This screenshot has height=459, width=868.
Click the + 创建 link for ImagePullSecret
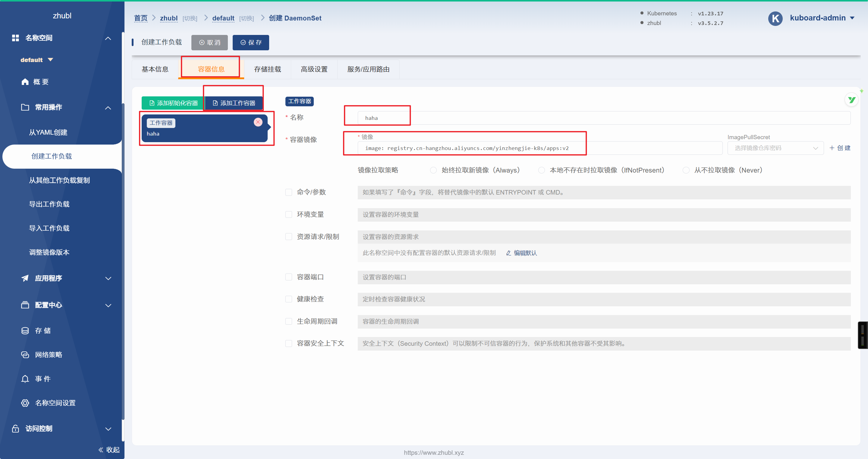coord(840,148)
